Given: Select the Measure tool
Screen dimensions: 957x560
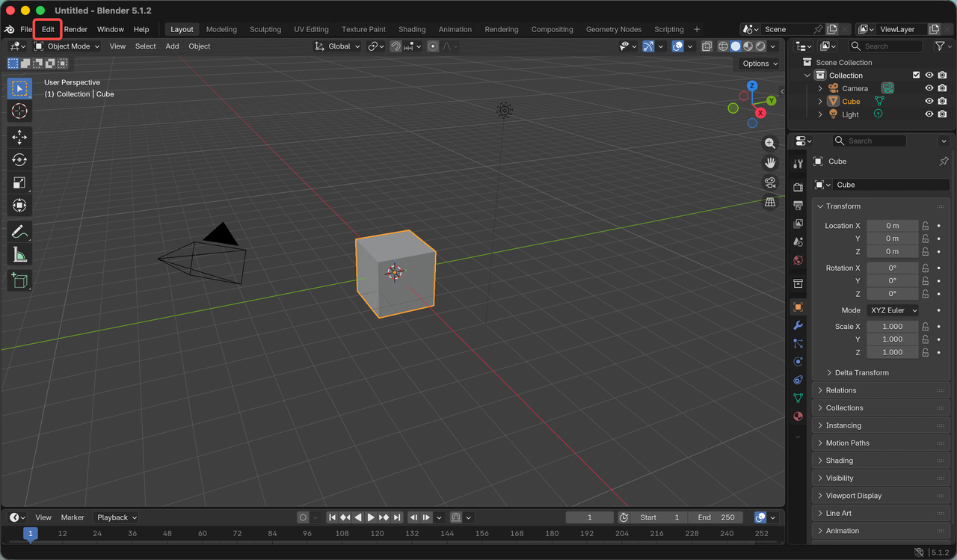Looking at the screenshot, I should (x=19, y=255).
